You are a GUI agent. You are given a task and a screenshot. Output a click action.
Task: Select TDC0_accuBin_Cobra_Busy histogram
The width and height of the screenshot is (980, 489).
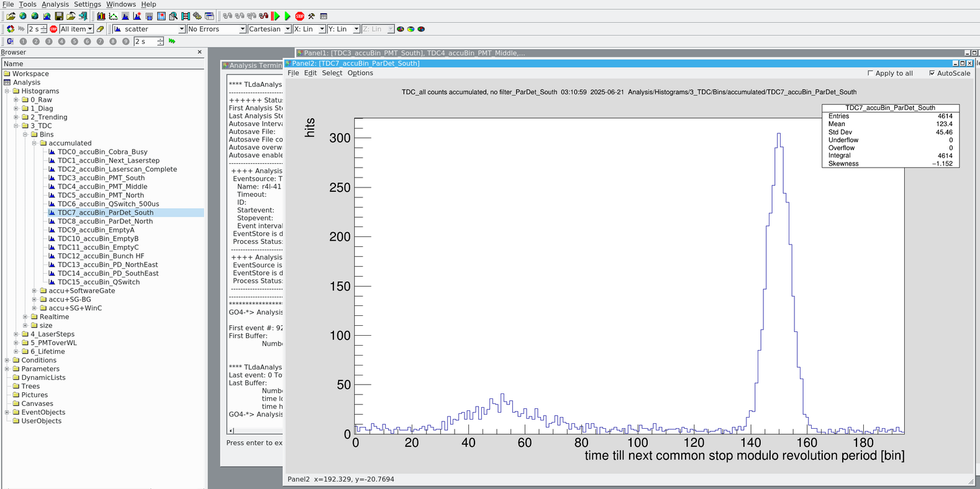click(x=102, y=152)
